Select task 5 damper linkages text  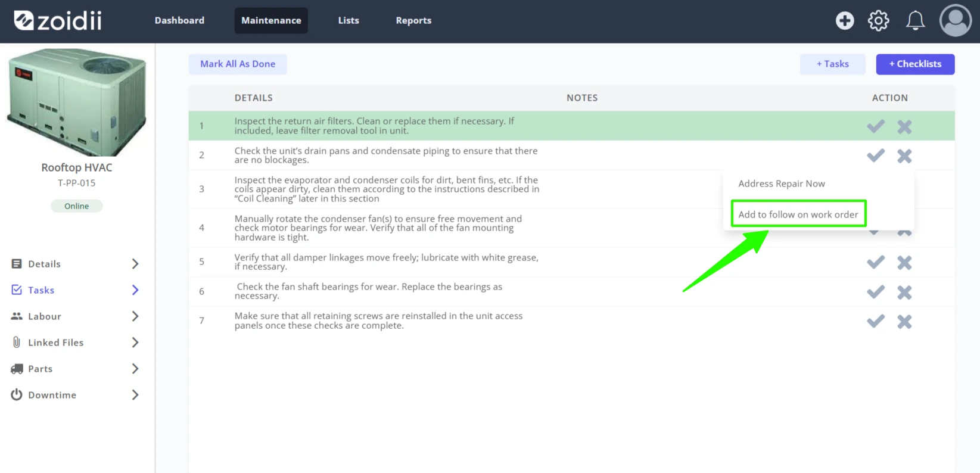pyautogui.click(x=387, y=262)
